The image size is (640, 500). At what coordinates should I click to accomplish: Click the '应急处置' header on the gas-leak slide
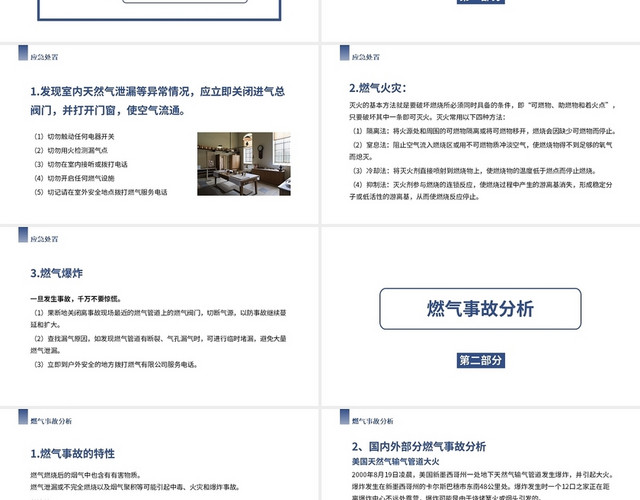pos(44,57)
